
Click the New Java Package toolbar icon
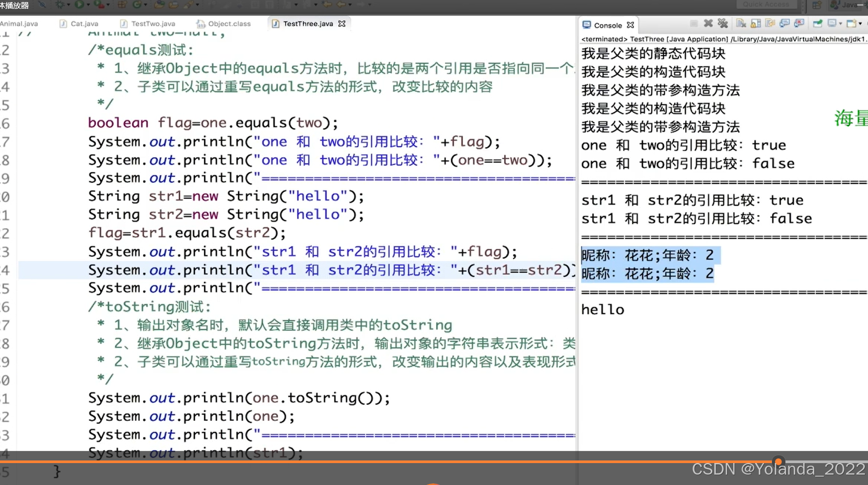coord(122,5)
